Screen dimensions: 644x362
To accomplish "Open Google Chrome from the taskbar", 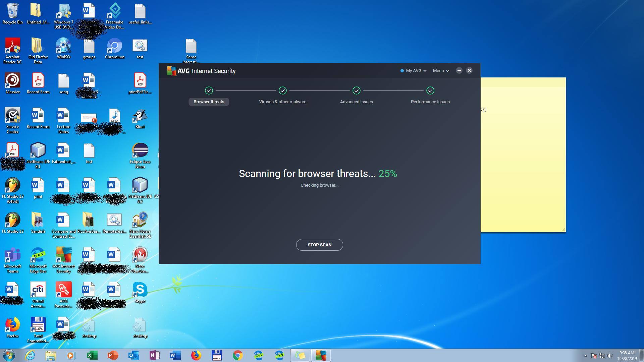I will 237,355.
